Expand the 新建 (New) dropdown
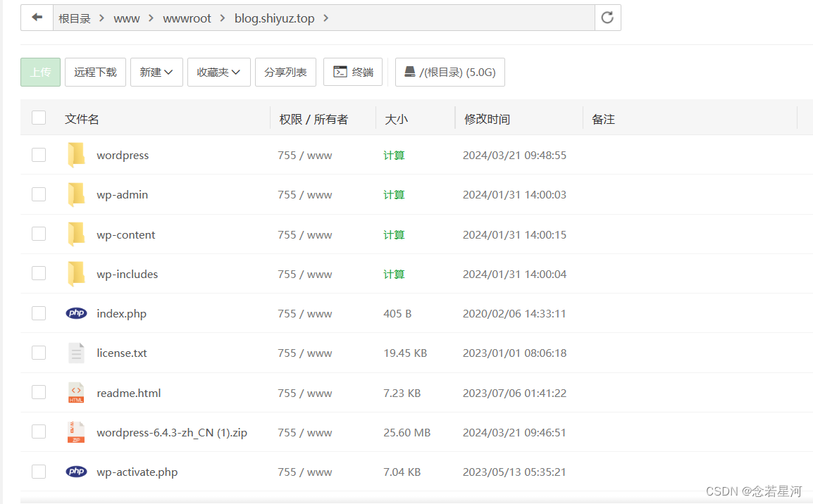813x504 pixels. point(156,72)
